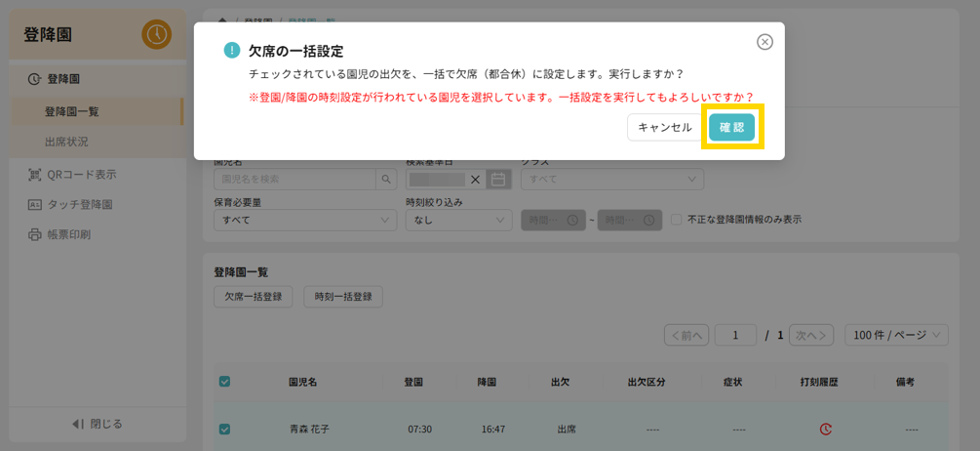This screenshot has height=451, width=980.
Task: Clear the date with the X icon
Action: coord(475,180)
